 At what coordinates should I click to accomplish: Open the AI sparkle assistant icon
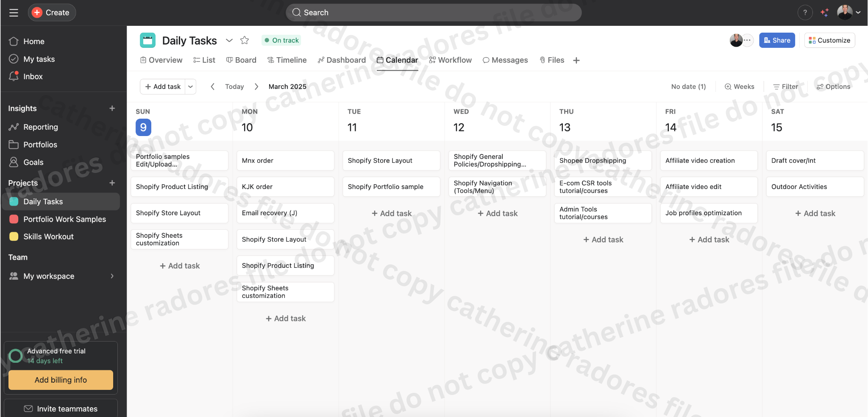click(x=824, y=13)
